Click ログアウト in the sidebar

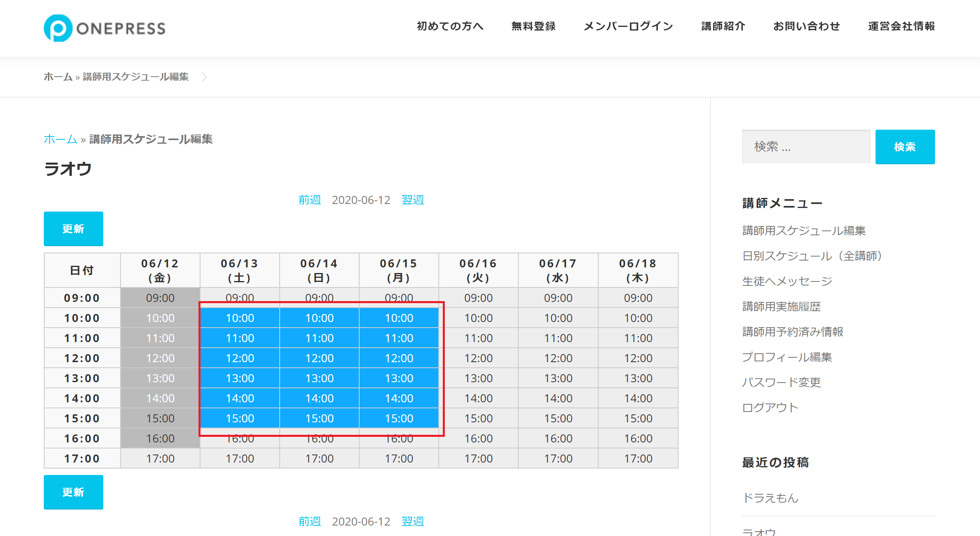[x=770, y=408]
